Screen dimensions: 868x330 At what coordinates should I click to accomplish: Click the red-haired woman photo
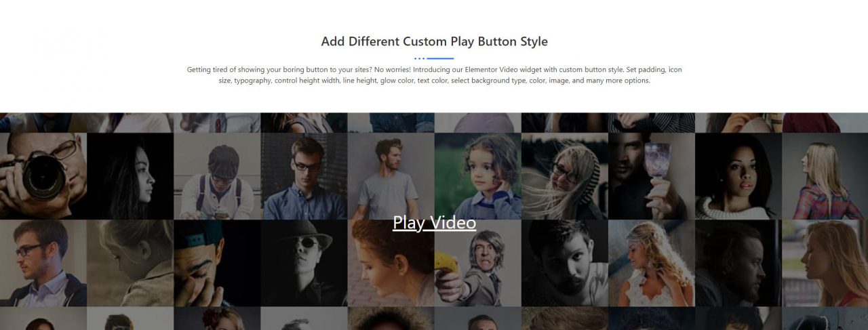391,263
